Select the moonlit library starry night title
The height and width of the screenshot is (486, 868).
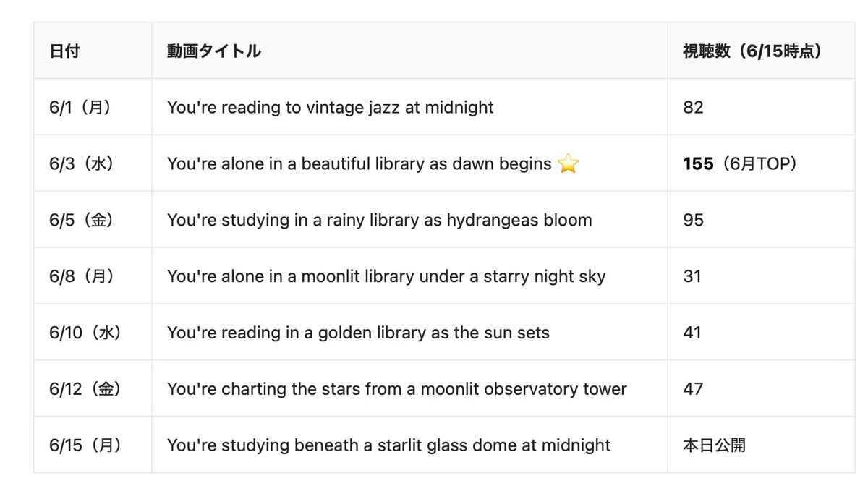pos(386,277)
